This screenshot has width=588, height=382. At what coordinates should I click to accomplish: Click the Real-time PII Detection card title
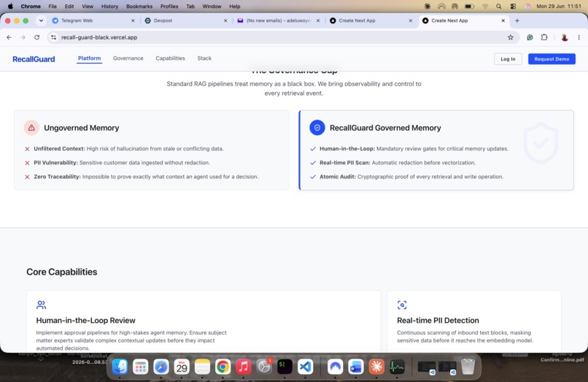click(x=438, y=321)
